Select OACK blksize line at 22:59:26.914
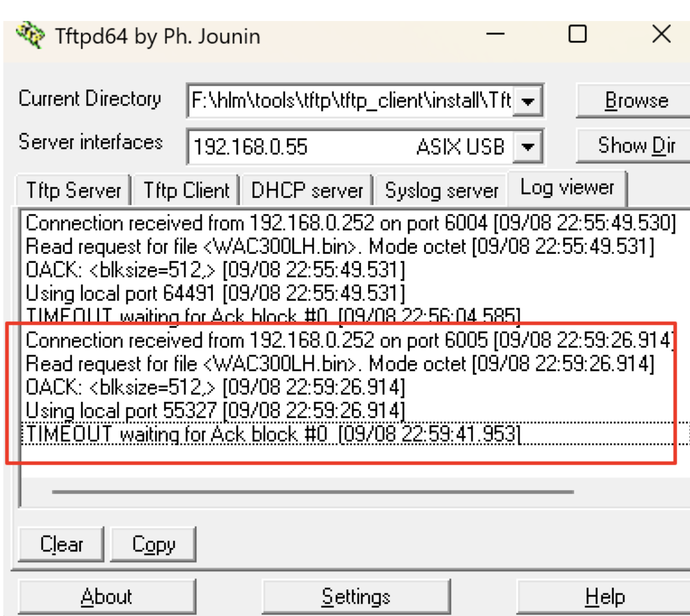This screenshot has width=690, height=616. (x=215, y=387)
